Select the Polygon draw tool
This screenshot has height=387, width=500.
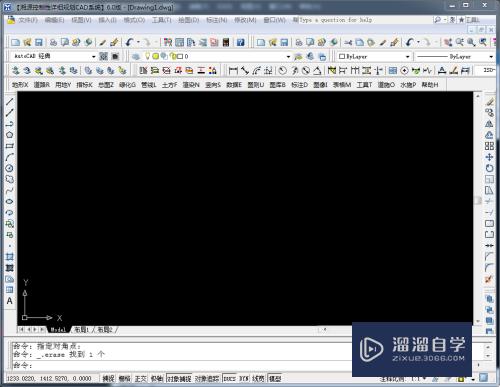(x=9, y=135)
